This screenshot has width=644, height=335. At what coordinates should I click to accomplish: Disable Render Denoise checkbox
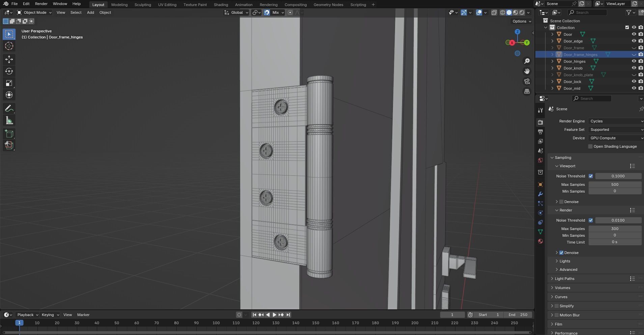pos(561,253)
